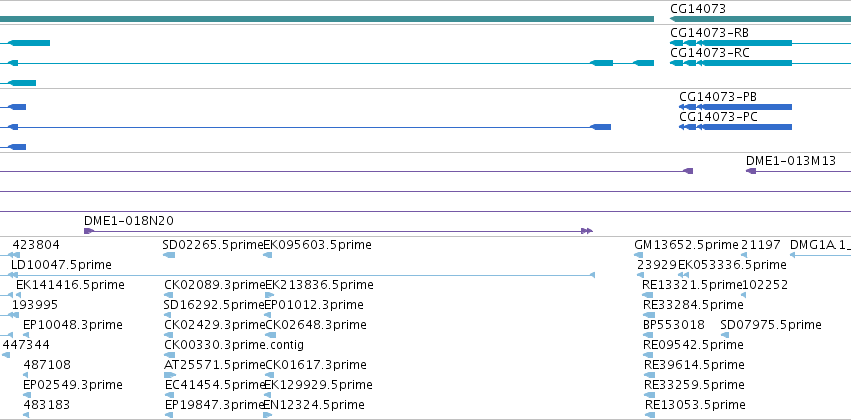Click the CG14073-PB protein label

718,97
